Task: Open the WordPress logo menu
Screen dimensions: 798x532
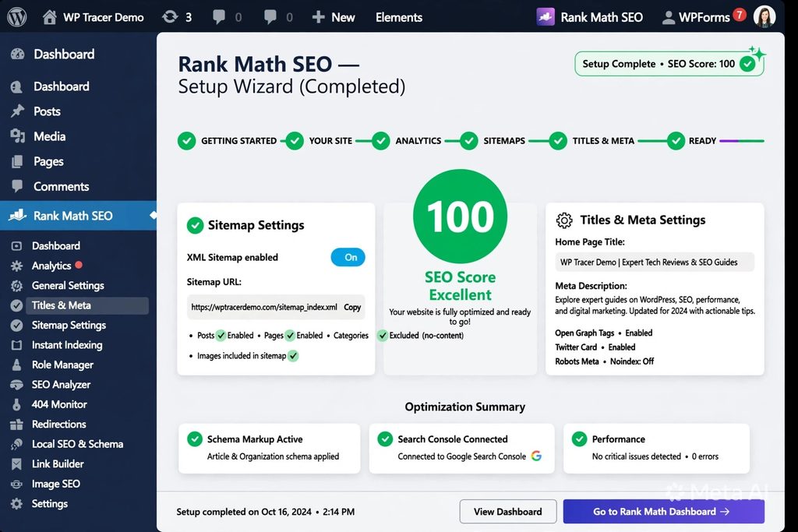Action: tap(17, 17)
